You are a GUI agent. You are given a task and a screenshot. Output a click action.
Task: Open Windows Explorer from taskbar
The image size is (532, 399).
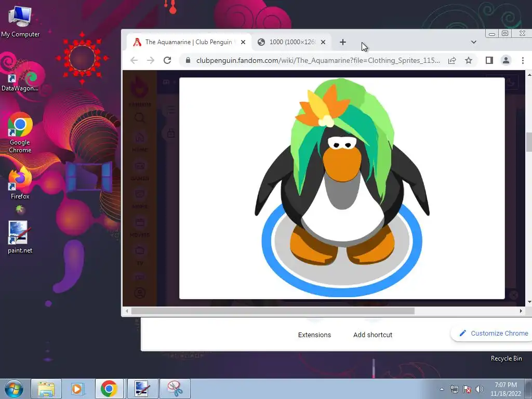[x=46, y=389]
